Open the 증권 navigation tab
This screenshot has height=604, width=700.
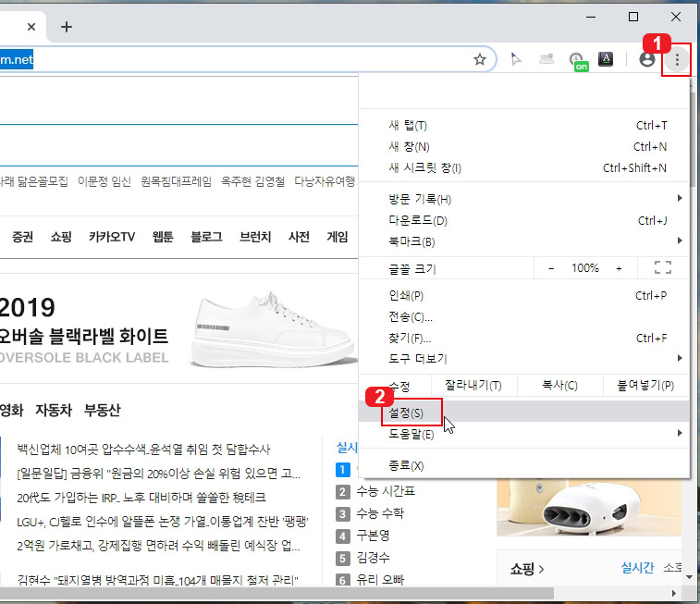(x=22, y=237)
